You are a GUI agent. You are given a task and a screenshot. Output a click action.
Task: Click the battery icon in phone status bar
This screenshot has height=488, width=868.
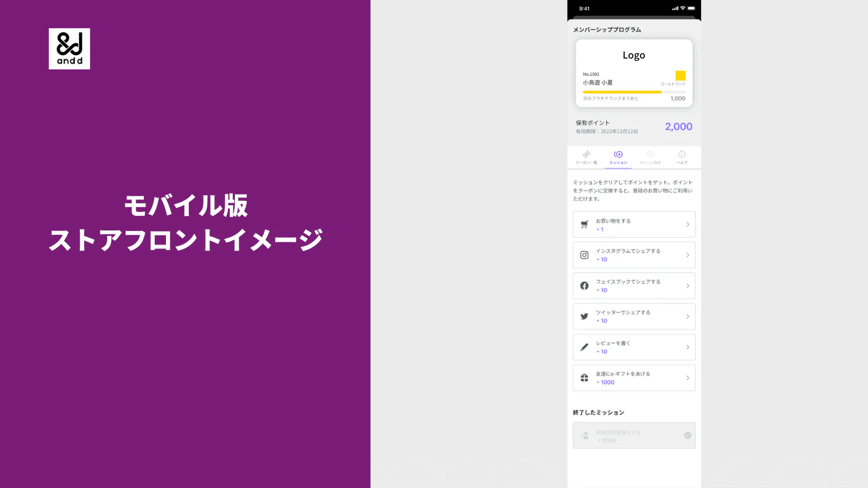tap(691, 9)
